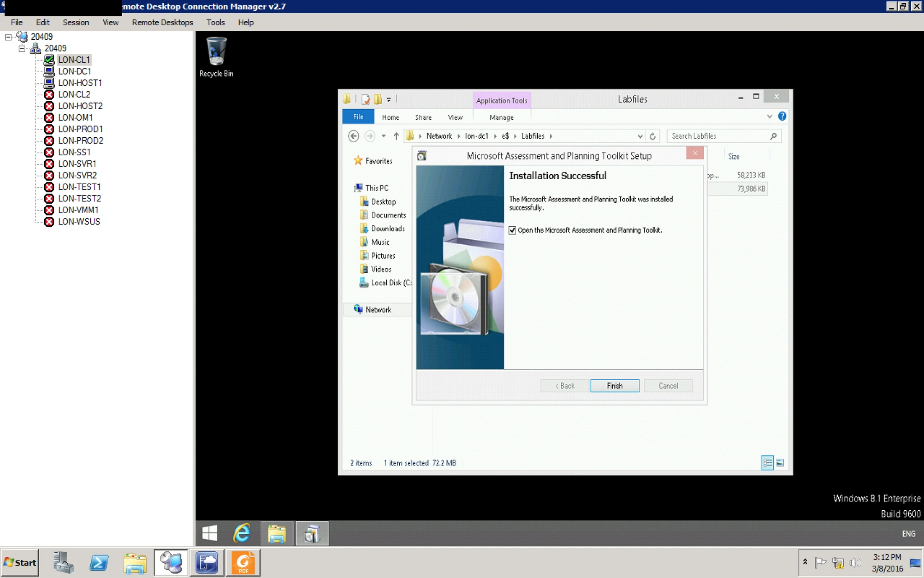Select Downloads in the navigation pane
This screenshot has width=924, height=578.
point(388,228)
